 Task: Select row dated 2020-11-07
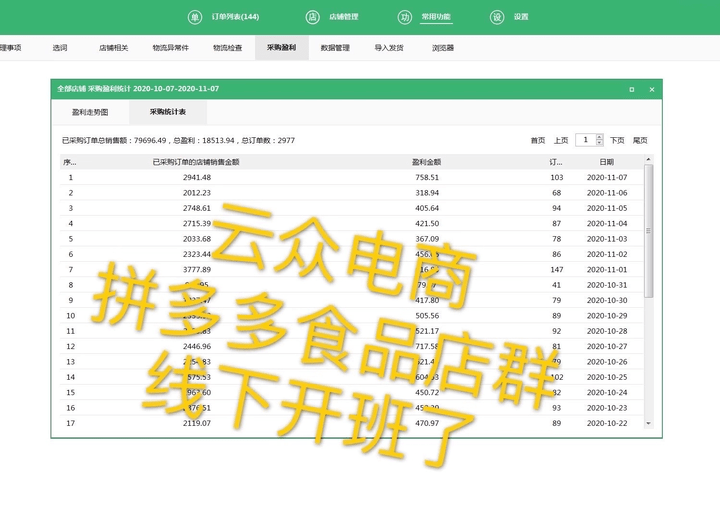(350, 177)
